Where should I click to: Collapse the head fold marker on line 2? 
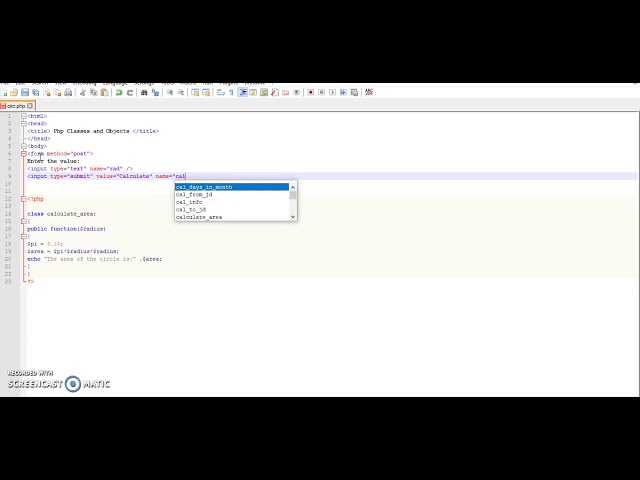pyautogui.click(x=24, y=124)
